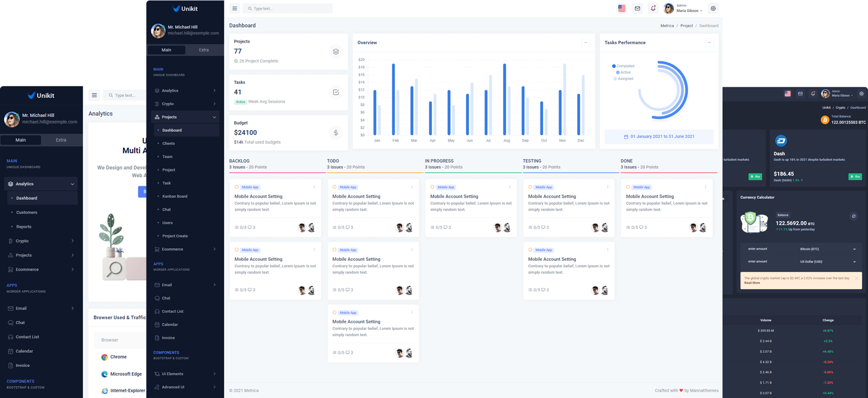Viewport: 868px width, 398px height.
Task: Click the hamburger menu icon beside Unikit logo
Action: (x=235, y=9)
